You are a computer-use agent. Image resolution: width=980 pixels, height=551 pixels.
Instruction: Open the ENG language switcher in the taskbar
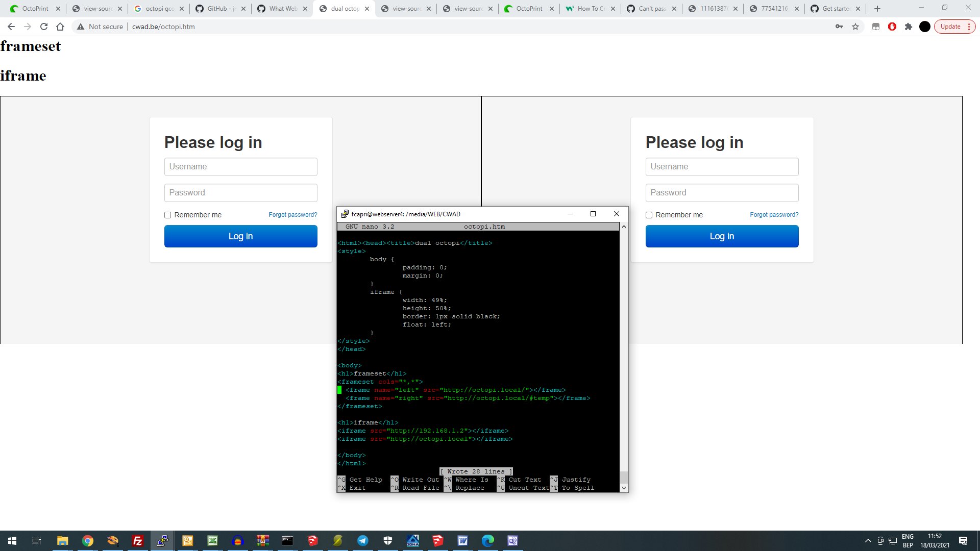(907, 540)
